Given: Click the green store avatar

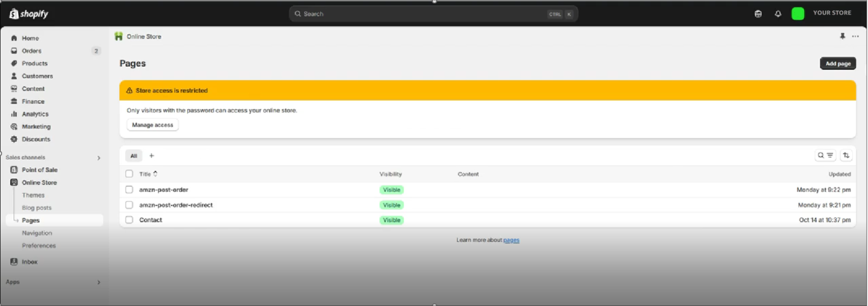Looking at the screenshot, I should [x=797, y=13].
